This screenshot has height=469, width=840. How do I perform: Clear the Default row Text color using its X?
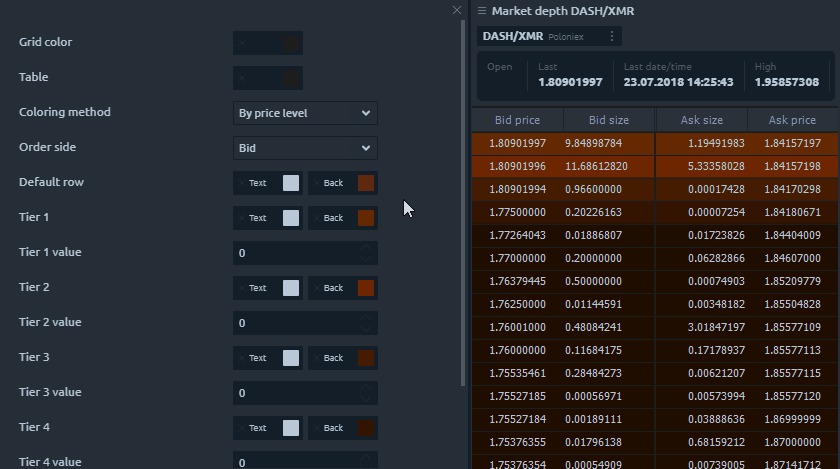pyautogui.click(x=241, y=183)
